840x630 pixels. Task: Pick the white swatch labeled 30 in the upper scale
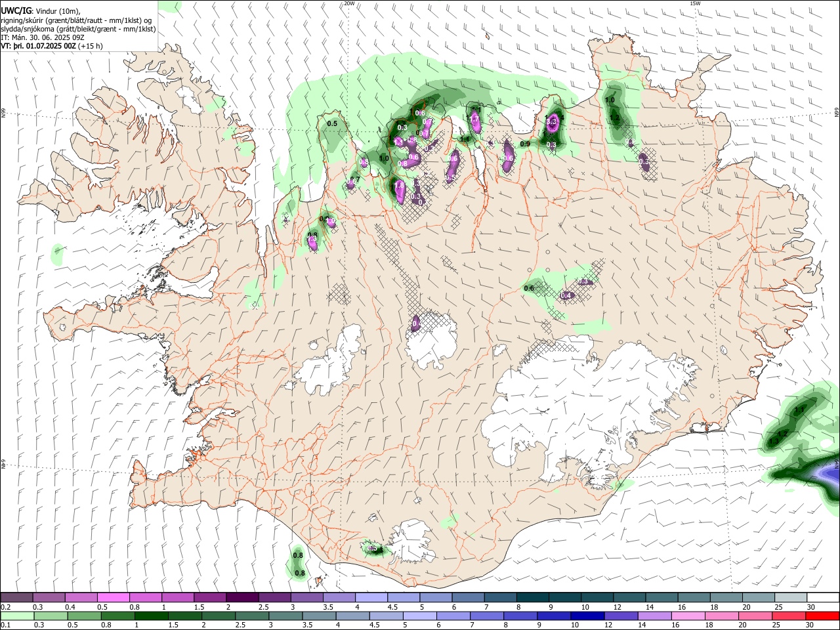coord(823,597)
